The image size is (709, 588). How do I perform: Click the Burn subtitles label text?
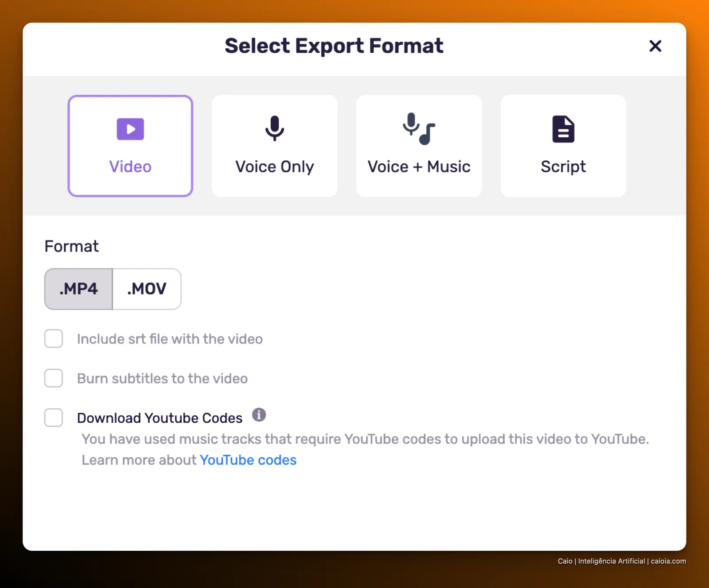pos(162,379)
